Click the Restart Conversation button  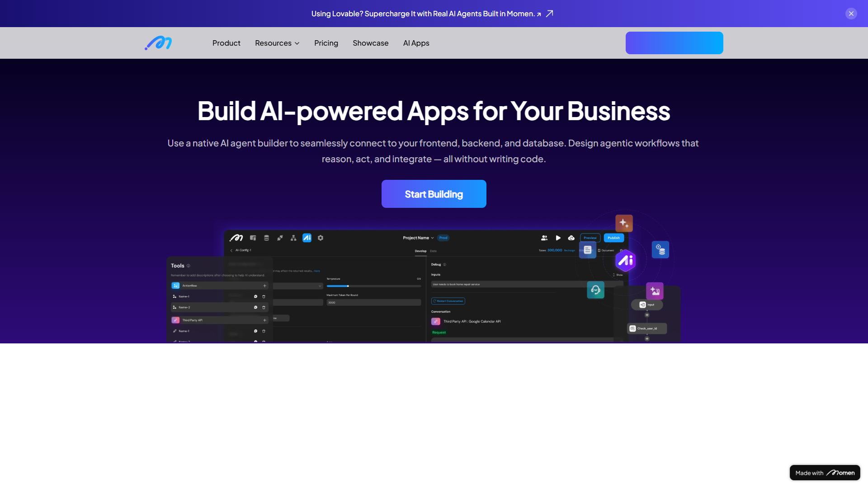pyautogui.click(x=448, y=301)
